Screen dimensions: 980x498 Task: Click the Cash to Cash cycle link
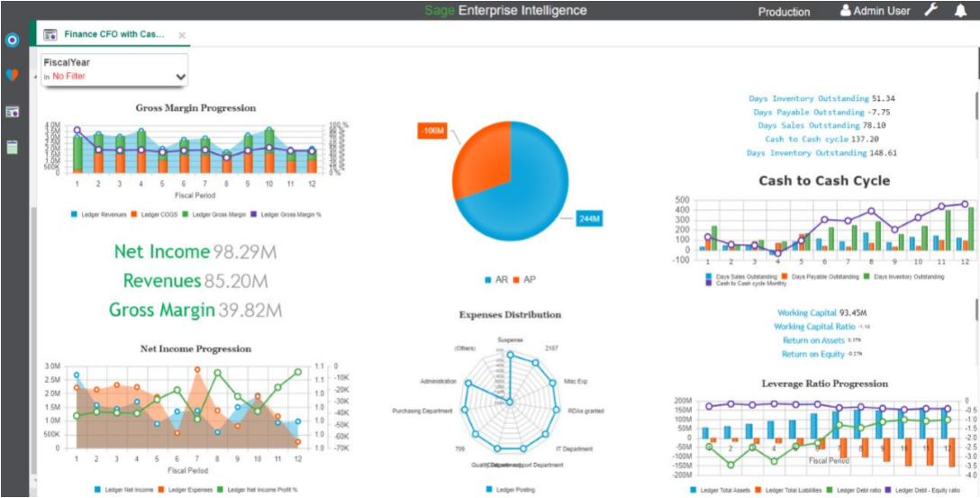[806, 140]
